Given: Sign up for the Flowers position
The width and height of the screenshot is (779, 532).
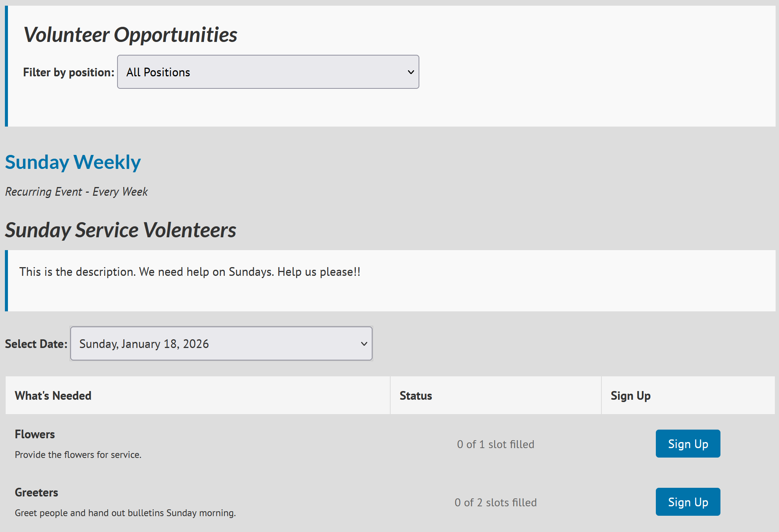Looking at the screenshot, I should point(688,444).
